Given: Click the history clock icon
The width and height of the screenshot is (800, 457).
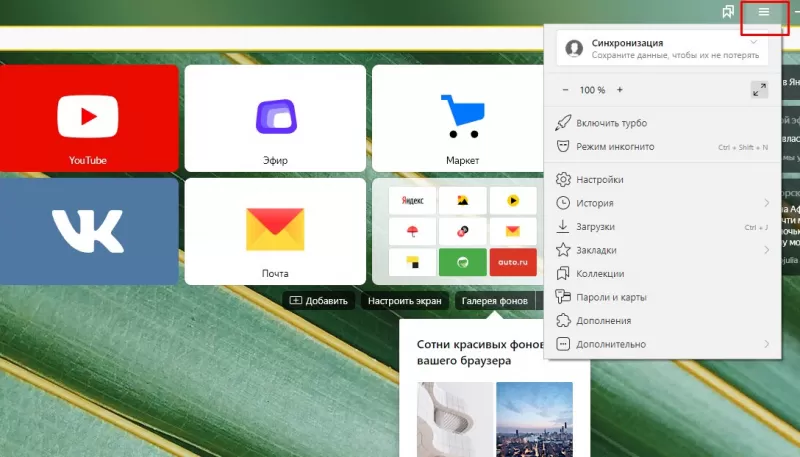Looking at the screenshot, I should (563, 203).
